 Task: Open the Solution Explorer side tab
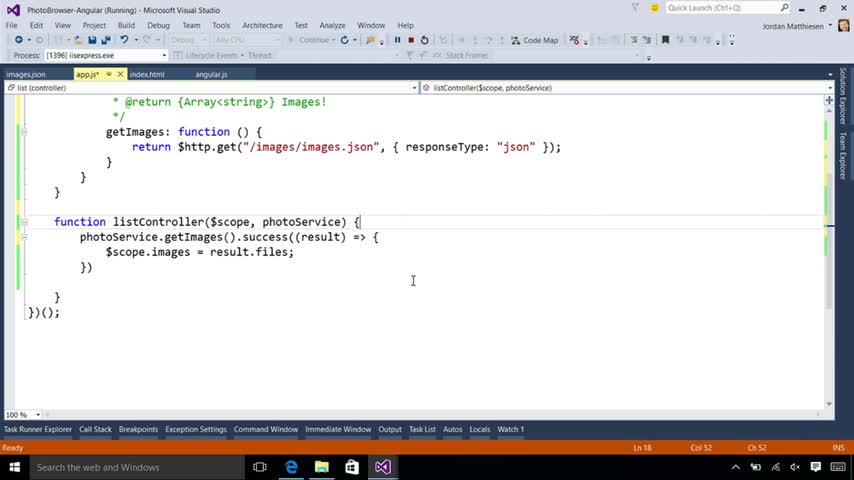pyautogui.click(x=843, y=96)
